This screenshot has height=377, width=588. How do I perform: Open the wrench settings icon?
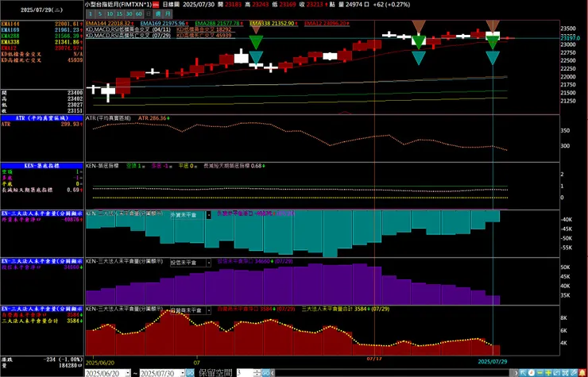(574, 373)
